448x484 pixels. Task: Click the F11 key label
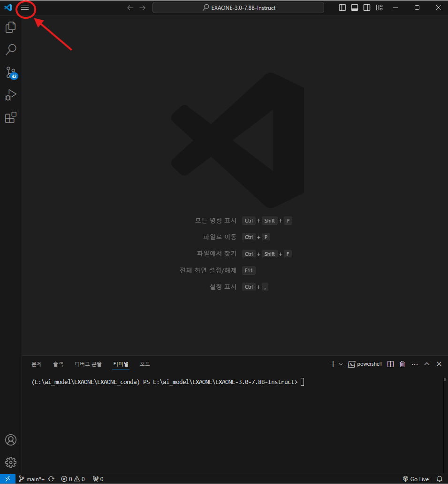pos(249,270)
